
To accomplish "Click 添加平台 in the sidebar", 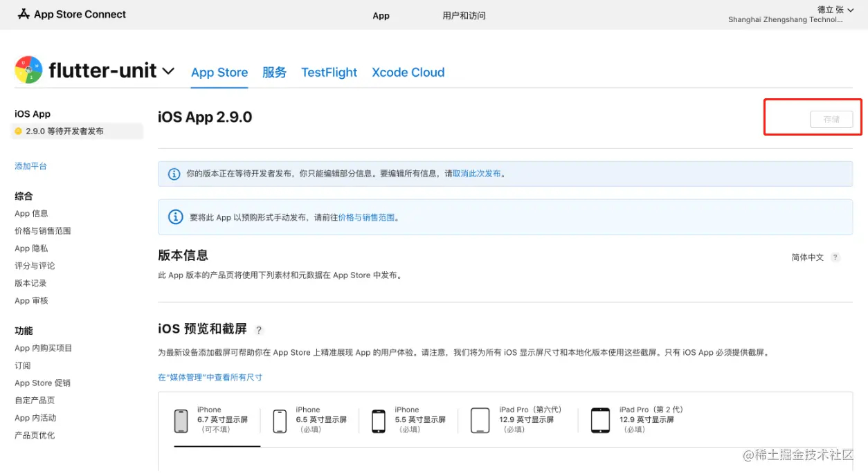I will (31, 166).
